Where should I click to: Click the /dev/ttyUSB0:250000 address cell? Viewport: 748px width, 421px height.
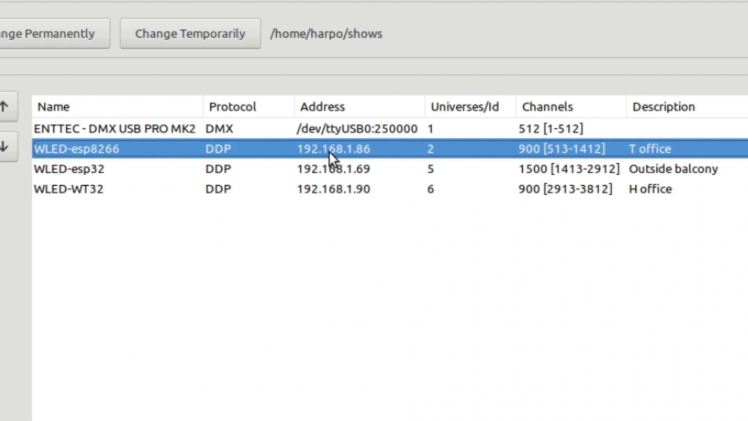point(356,129)
